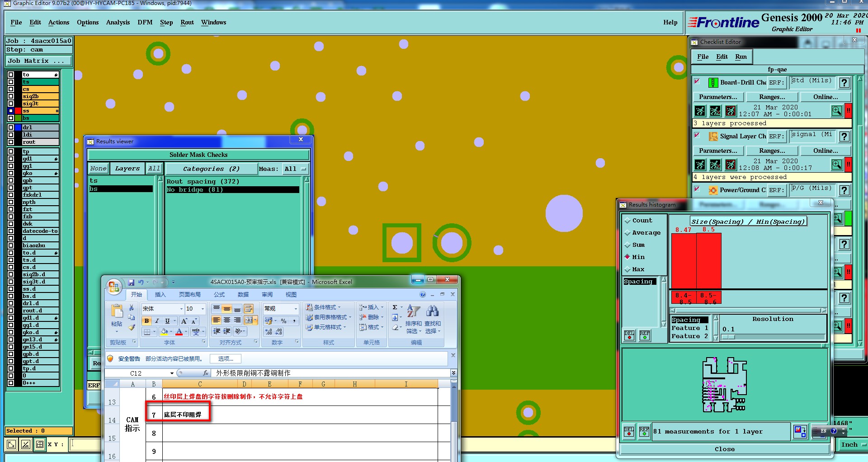This screenshot has height=462, width=868.
Task: Open the Analysis menu
Action: 118,22
